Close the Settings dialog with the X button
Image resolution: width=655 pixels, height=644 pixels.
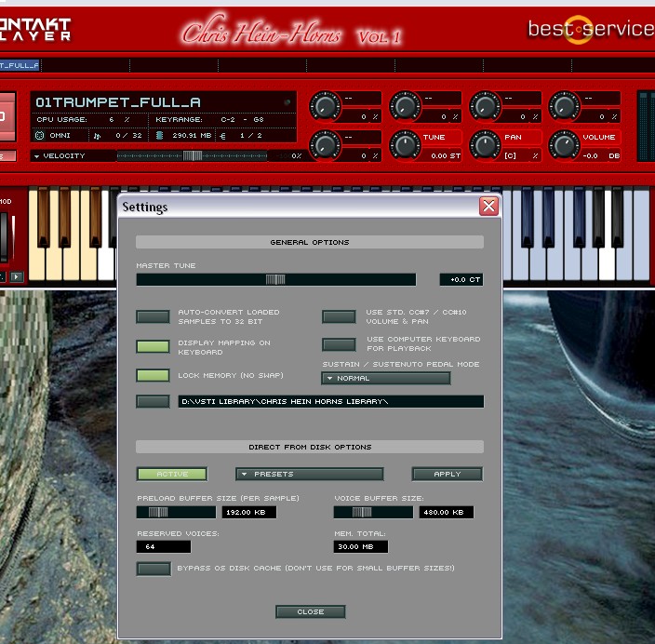pyautogui.click(x=488, y=206)
